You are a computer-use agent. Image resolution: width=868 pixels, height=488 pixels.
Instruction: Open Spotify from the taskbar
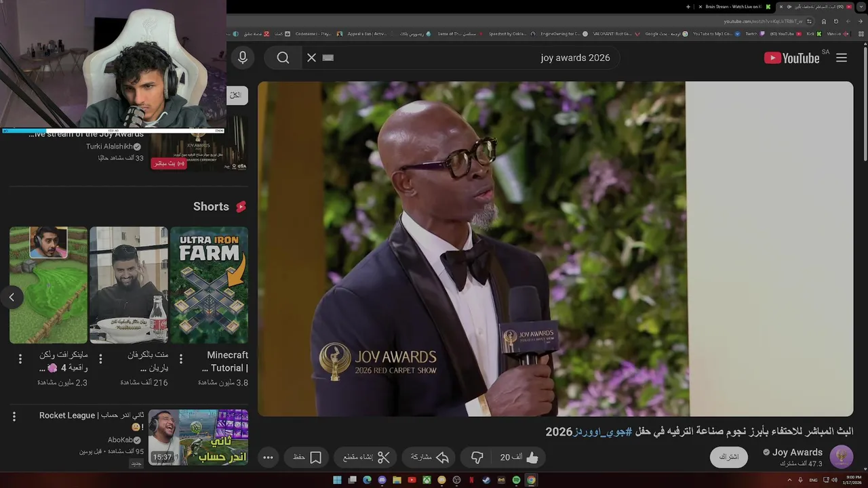(516, 480)
